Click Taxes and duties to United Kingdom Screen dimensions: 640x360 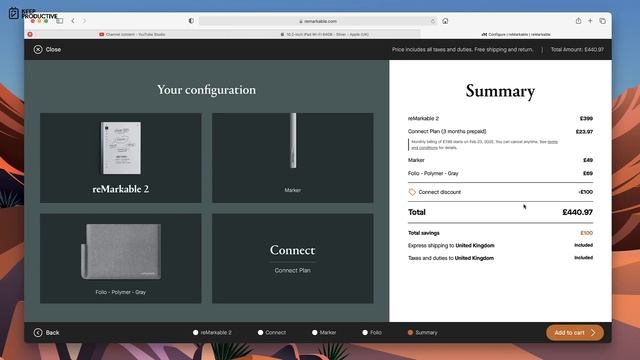[x=451, y=258]
